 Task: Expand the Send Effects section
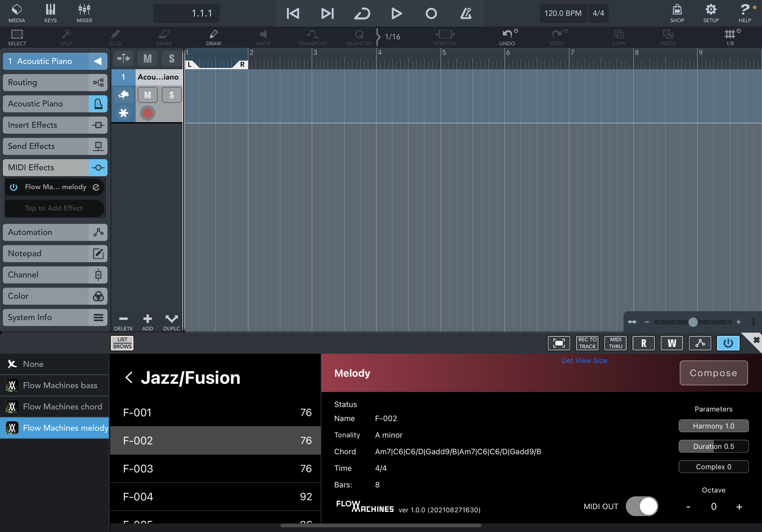tap(55, 146)
